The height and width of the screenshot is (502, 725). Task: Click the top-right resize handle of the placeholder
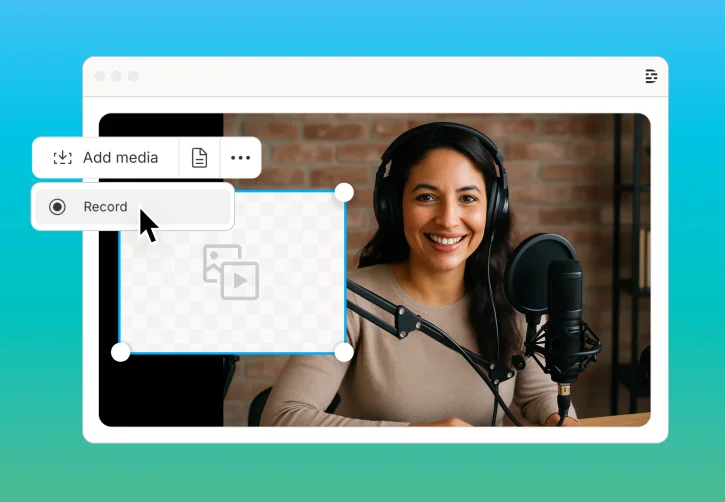344,192
